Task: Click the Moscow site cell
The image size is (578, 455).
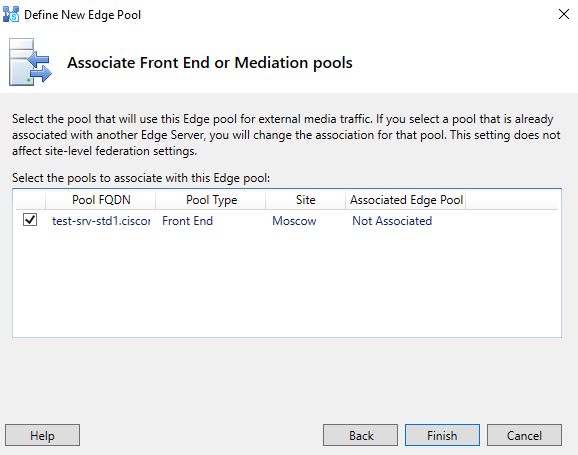Action: tap(294, 221)
